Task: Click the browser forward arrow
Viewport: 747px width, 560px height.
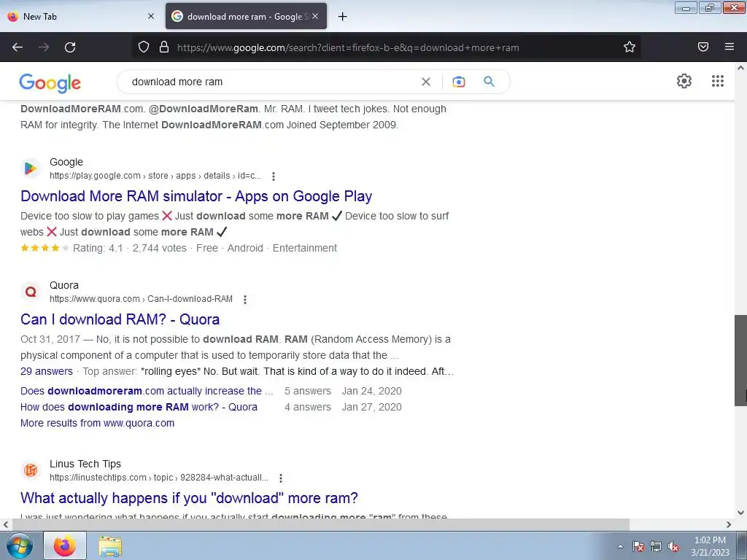Action: [44, 47]
